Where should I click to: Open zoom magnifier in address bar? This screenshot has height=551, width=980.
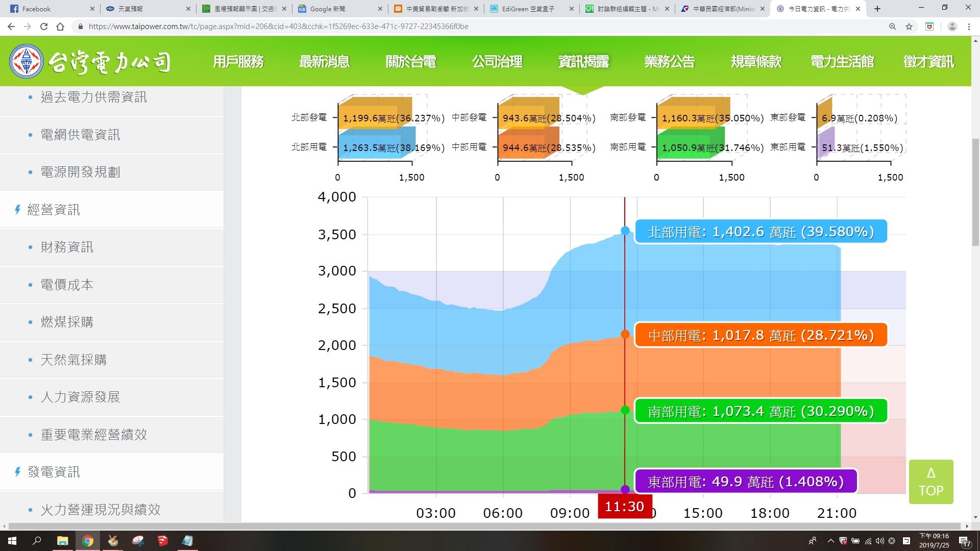point(893,27)
